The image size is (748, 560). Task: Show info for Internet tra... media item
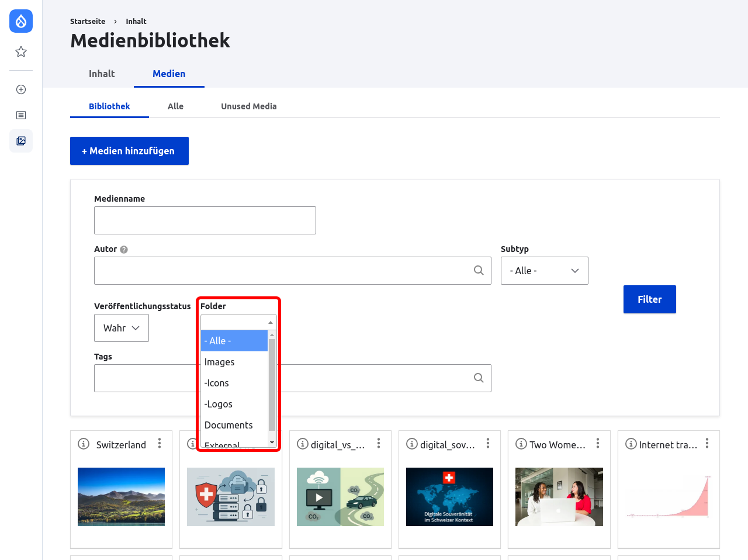(x=631, y=444)
